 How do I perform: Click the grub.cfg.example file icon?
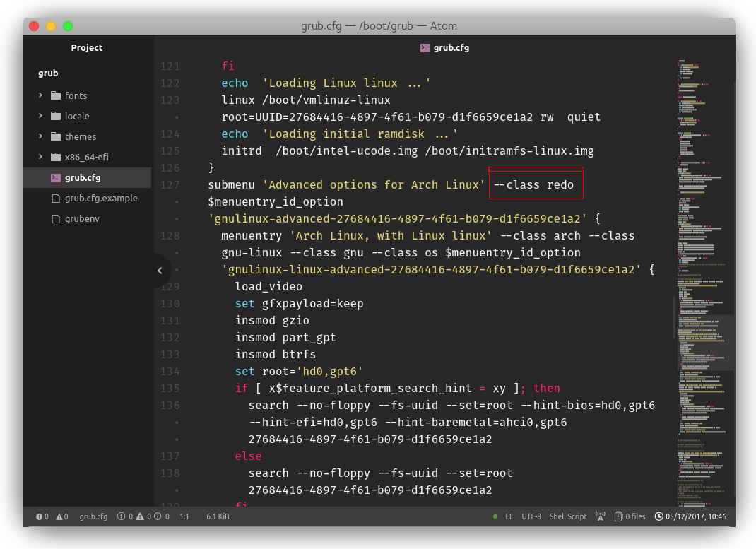[56, 198]
